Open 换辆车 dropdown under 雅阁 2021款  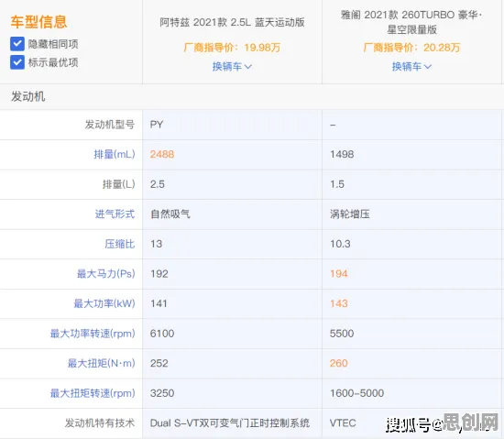pyautogui.click(x=411, y=67)
